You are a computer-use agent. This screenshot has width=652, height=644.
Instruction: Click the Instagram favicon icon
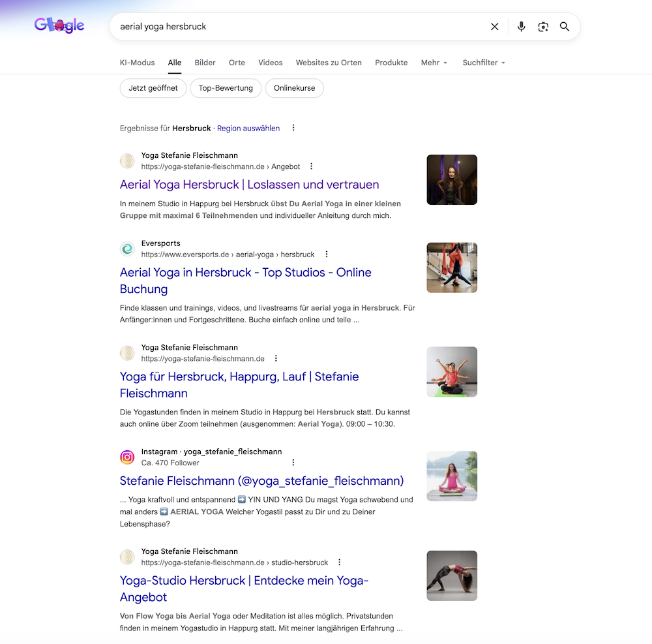127,457
